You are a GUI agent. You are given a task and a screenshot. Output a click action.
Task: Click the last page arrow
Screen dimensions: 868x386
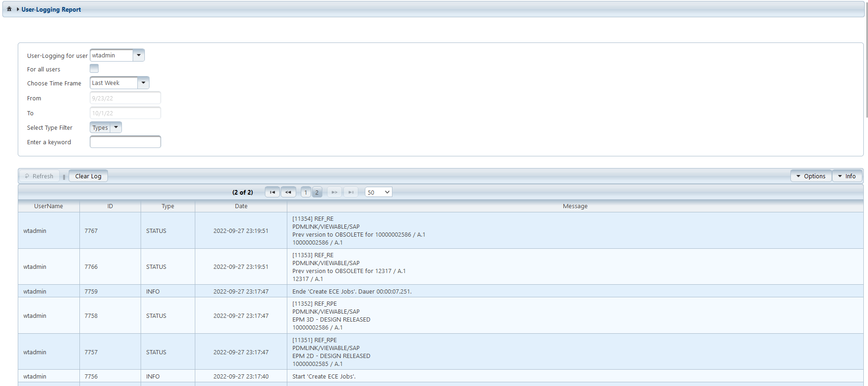tap(351, 192)
